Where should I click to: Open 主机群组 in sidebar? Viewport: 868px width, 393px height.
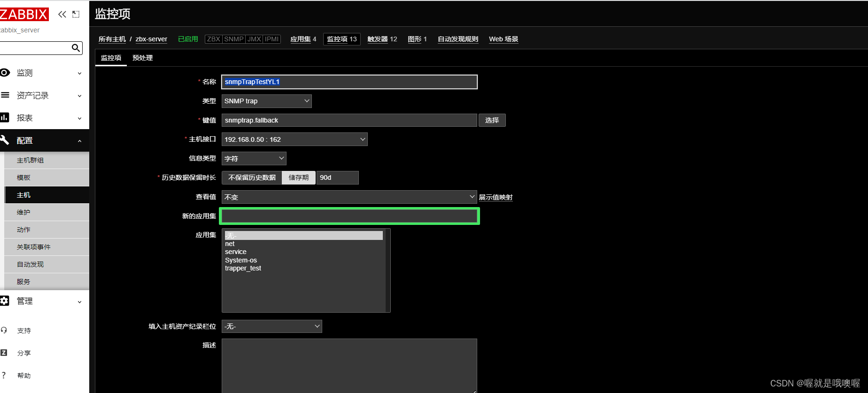(x=46, y=160)
